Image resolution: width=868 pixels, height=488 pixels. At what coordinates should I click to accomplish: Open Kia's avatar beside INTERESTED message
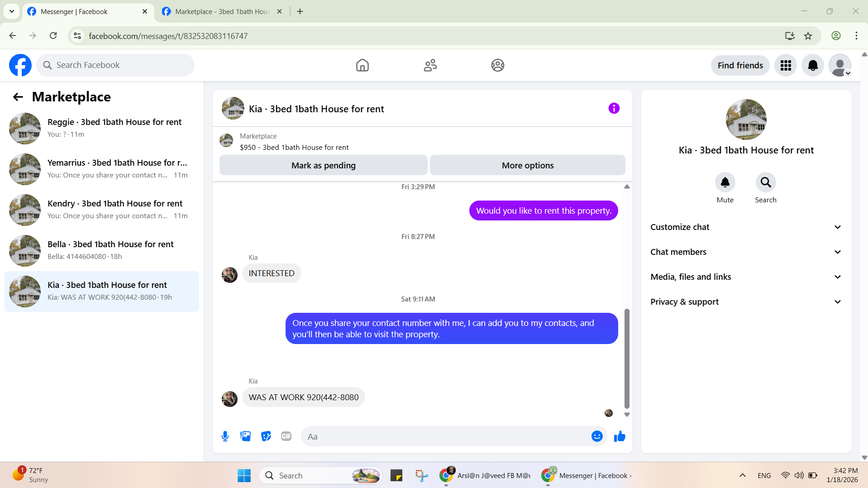(x=229, y=274)
